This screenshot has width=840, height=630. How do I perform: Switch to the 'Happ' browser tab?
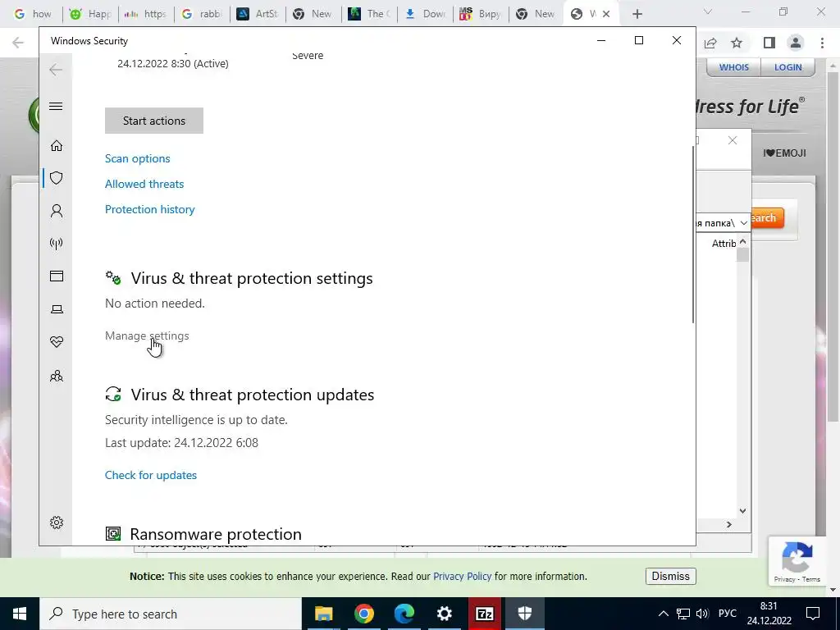90,14
